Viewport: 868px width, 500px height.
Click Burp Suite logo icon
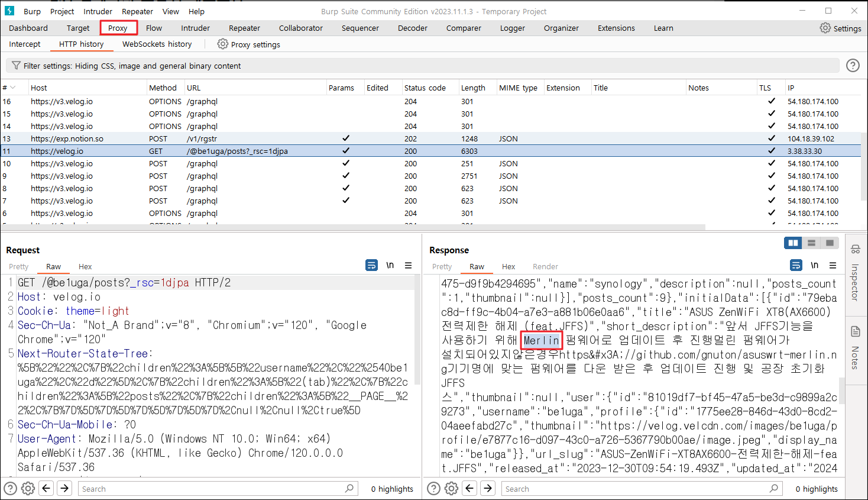[x=9, y=11]
